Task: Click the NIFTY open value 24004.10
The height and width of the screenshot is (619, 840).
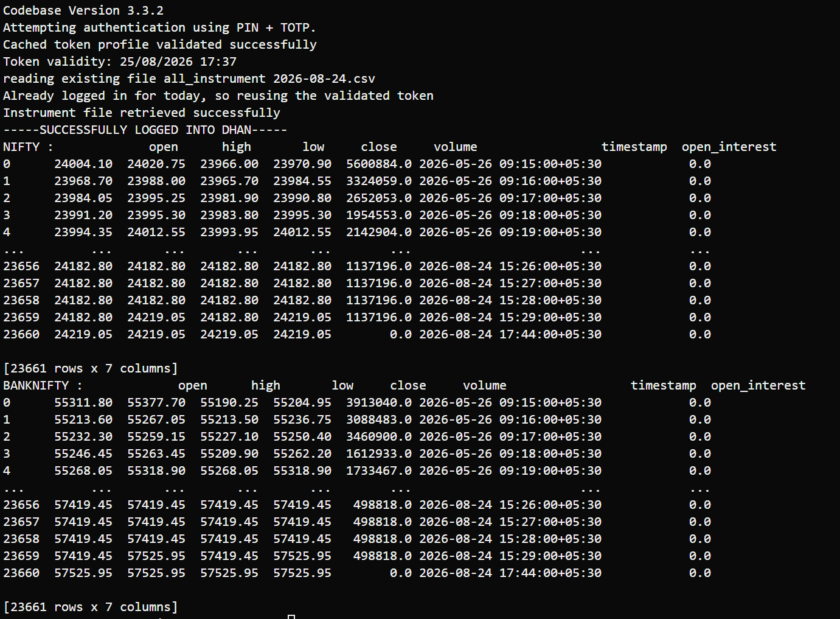Action: [83, 164]
